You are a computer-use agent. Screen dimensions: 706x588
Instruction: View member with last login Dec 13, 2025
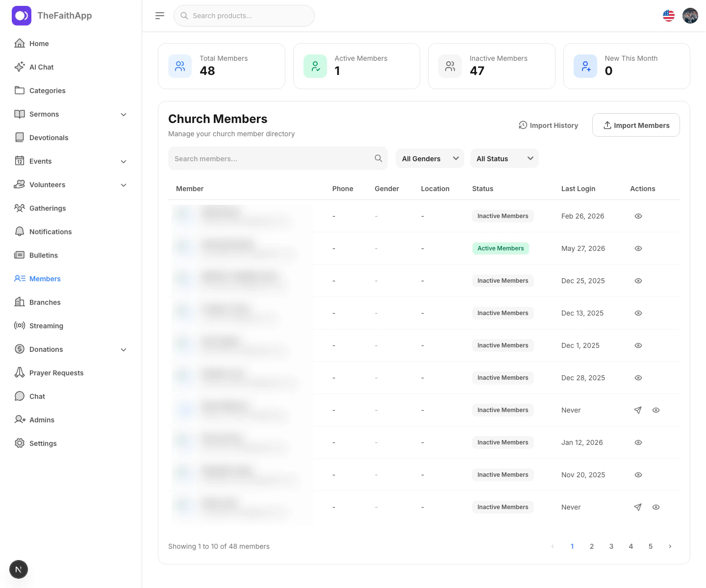point(638,313)
